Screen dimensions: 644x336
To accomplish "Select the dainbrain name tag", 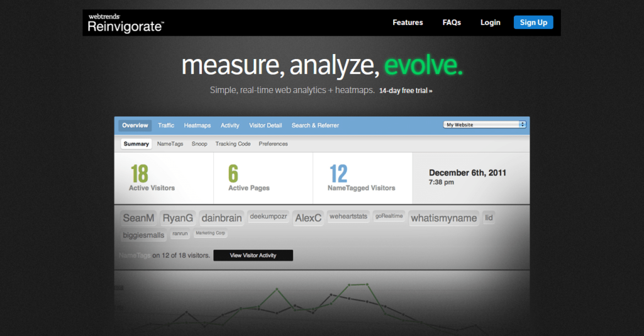I will pyautogui.click(x=221, y=218).
